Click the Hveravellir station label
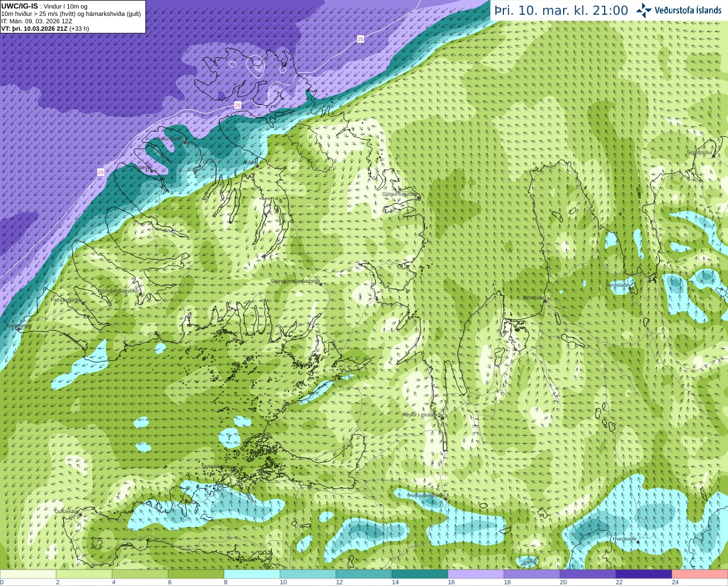 [624, 539]
